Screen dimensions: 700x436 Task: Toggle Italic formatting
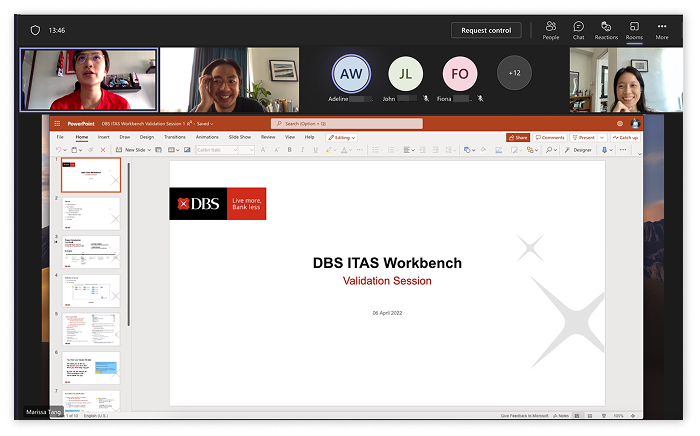click(x=302, y=150)
